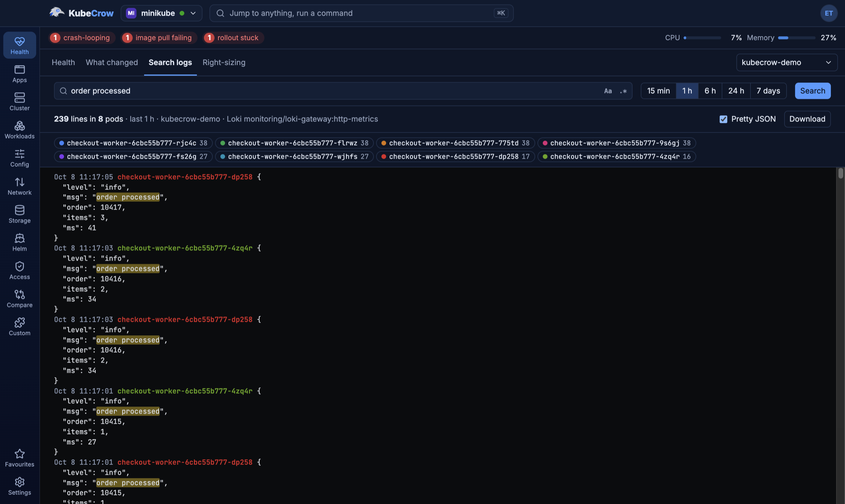Open the Storage section

click(x=19, y=214)
